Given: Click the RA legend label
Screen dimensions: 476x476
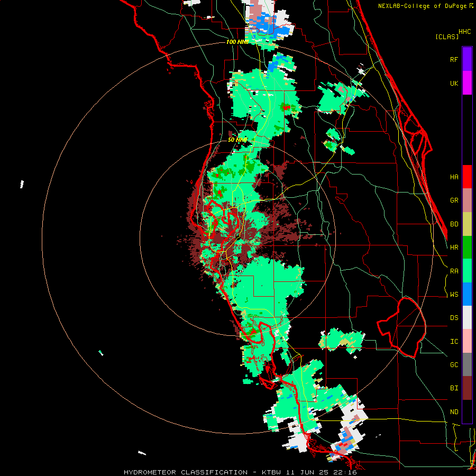Looking at the screenshot, I should 454,271.
